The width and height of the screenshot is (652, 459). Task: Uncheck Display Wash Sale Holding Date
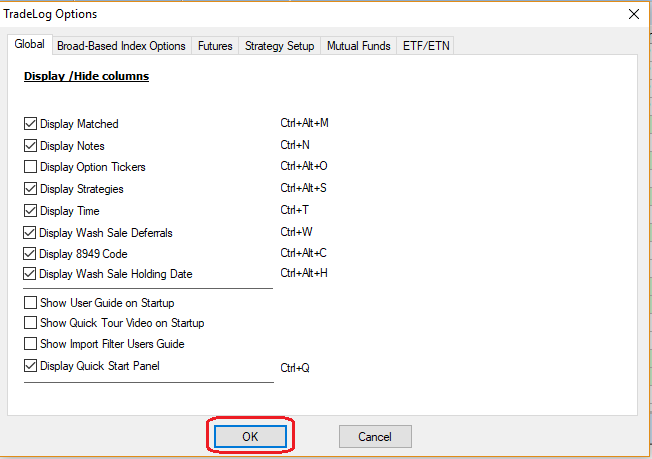[x=30, y=274]
